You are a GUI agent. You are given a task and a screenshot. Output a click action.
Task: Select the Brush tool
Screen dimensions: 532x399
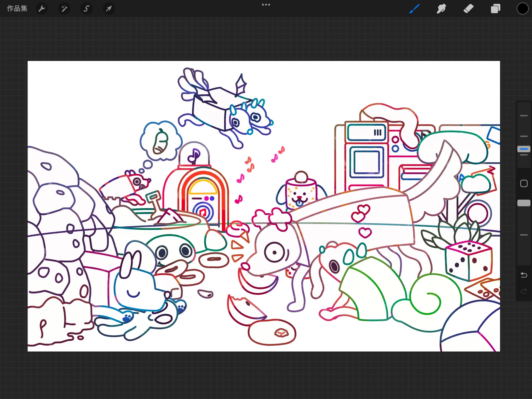[415, 9]
